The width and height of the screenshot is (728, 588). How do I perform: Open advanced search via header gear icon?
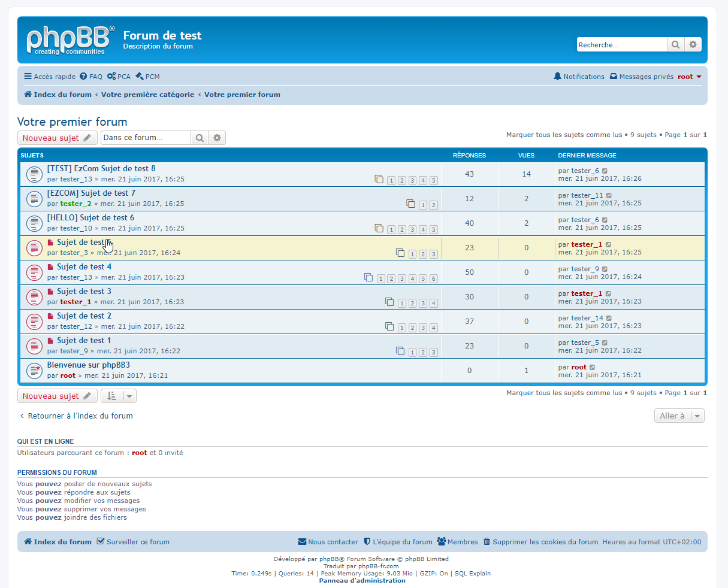(693, 45)
